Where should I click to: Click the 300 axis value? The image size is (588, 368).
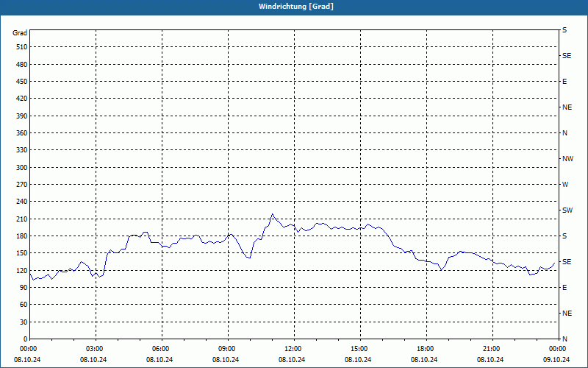(x=22, y=168)
